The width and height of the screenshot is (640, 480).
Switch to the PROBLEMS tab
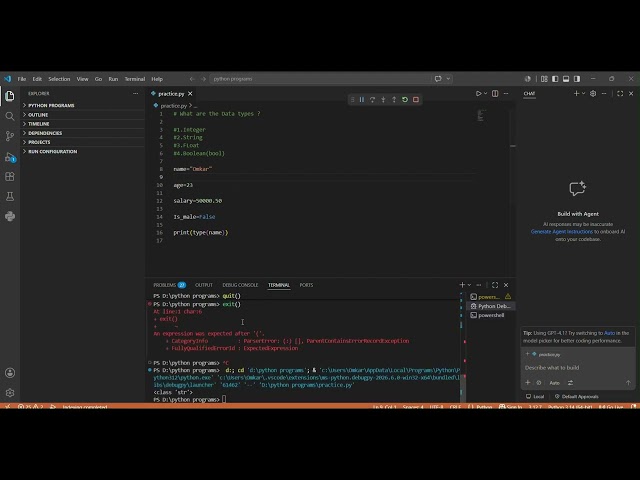point(169,285)
